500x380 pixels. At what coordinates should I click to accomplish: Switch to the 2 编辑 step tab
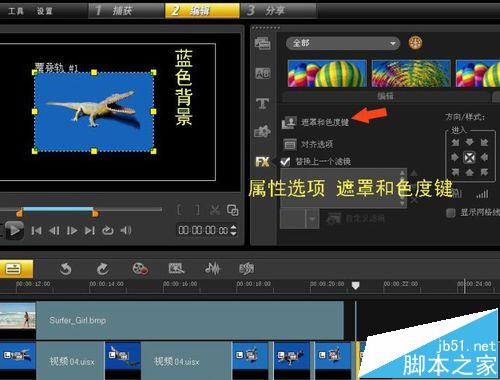[x=202, y=11]
